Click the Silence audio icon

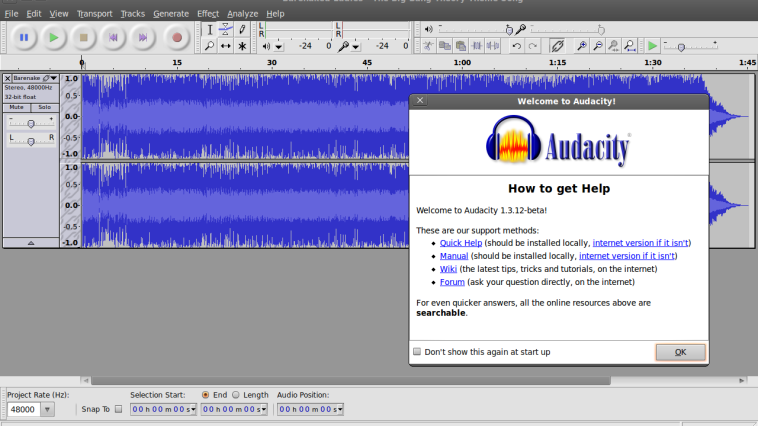(493, 46)
